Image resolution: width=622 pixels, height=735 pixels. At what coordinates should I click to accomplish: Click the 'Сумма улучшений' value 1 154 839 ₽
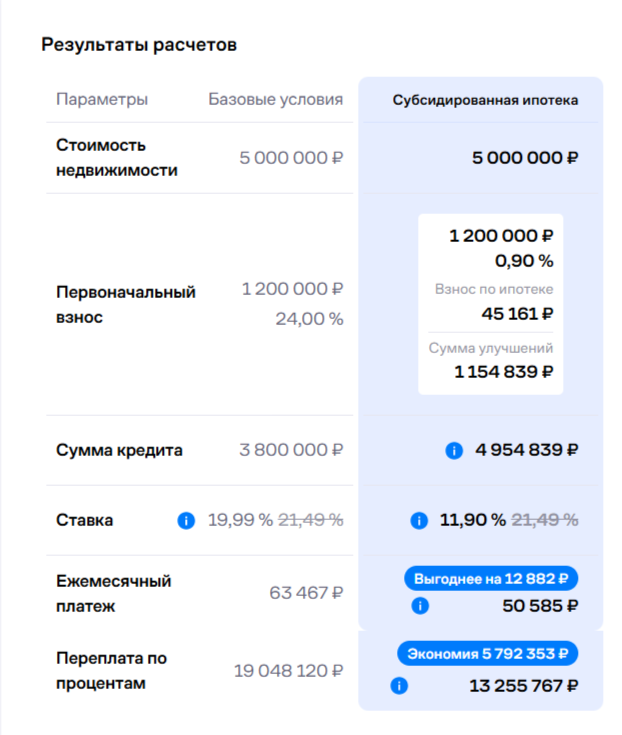point(504,372)
